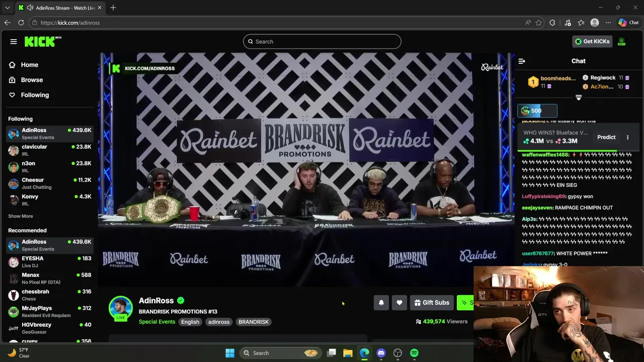Screen dimensions: 644x362
Task: Open HGVbreezy channel in Recommended list
Action: (49, 328)
